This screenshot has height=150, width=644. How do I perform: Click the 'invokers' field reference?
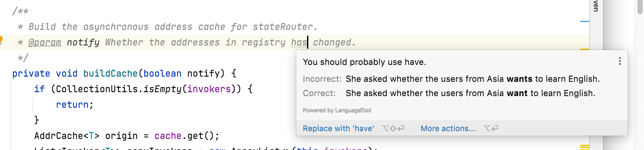pos(209,89)
